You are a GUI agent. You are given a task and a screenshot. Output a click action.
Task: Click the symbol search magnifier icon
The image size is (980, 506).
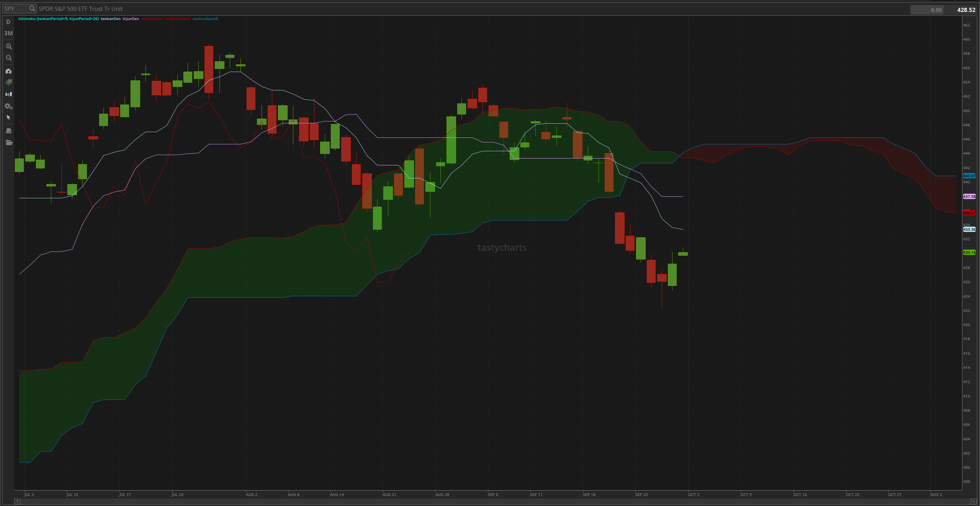click(32, 9)
